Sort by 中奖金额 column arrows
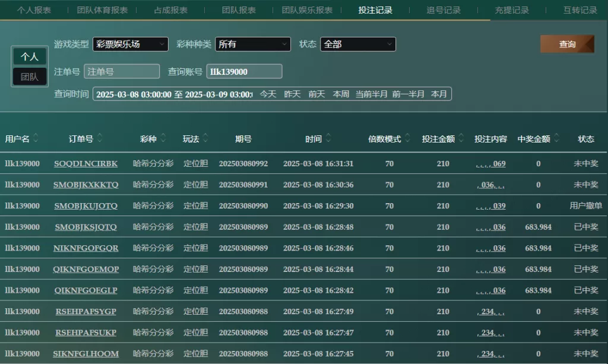Image resolution: width=608 pixels, height=364 pixels. click(x=557, y=138)
